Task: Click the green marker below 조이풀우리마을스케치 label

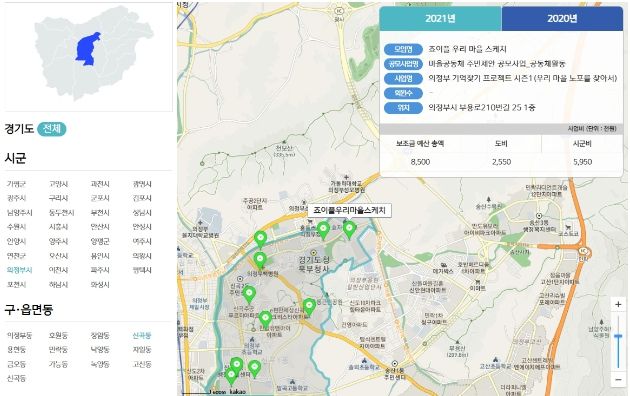Action: pos(349,230)
